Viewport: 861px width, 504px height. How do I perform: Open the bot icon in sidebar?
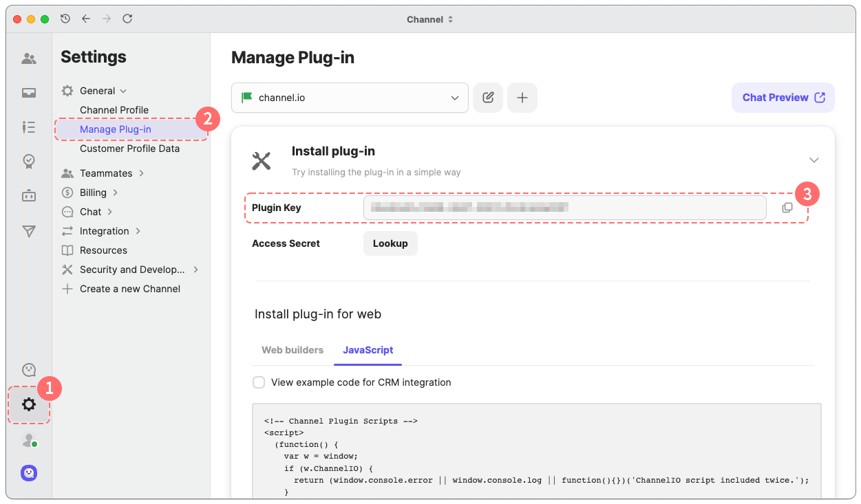(29, 196)
